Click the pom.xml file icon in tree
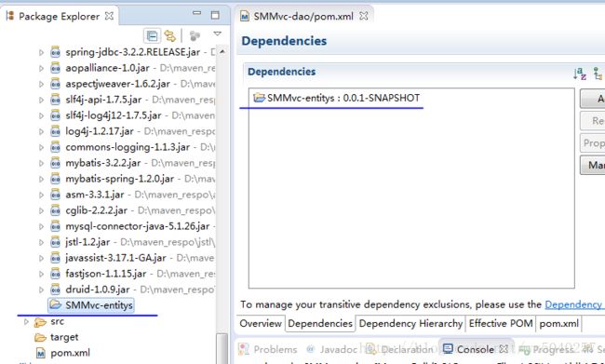Image resolution: width=605 pixels, height=364 pixels. pyautogui.click(x=41, y=353)
